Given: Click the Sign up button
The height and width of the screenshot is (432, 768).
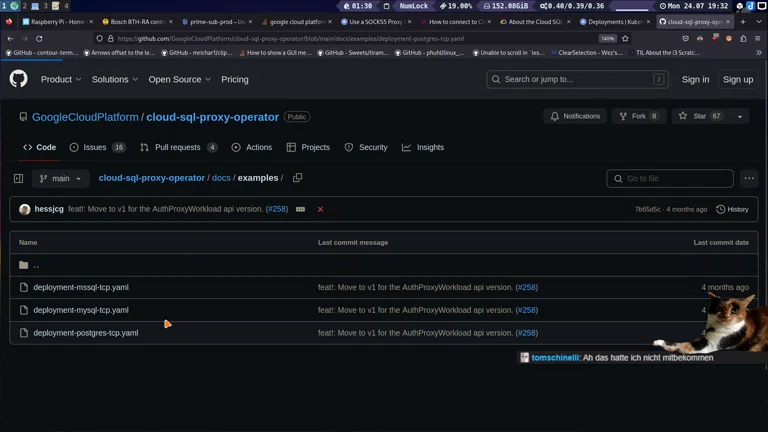Looking at the screenshot, I should click(x=738, y=79).
